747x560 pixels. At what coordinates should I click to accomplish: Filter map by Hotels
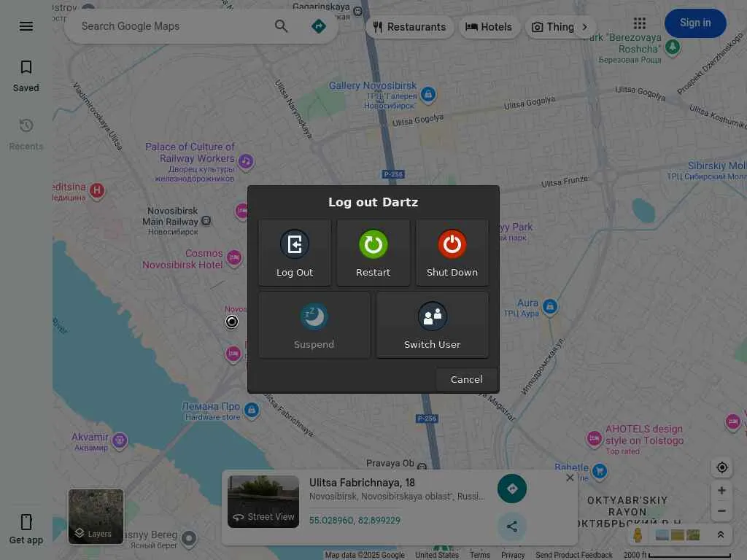point(489,27)
